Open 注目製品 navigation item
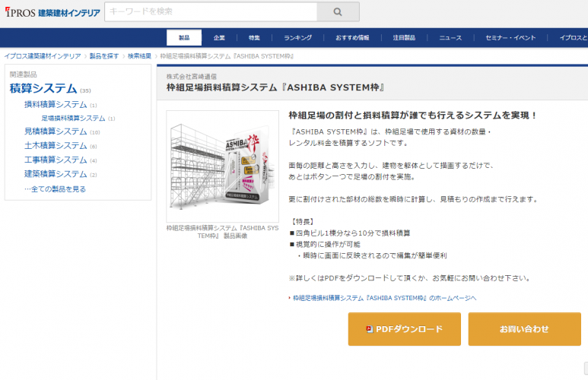Viewport: 588px width, 380px height. coord(404,37)
